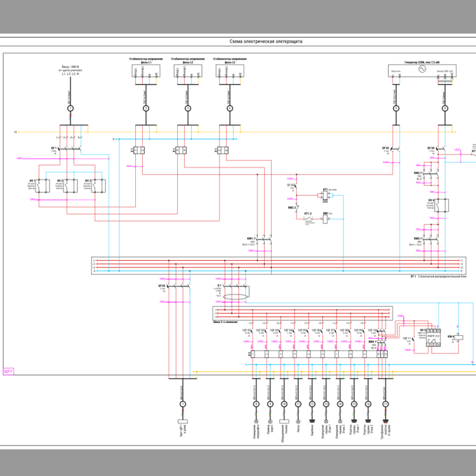Click the KM2.2 contact label
The image size is (476, 476).
292,208
